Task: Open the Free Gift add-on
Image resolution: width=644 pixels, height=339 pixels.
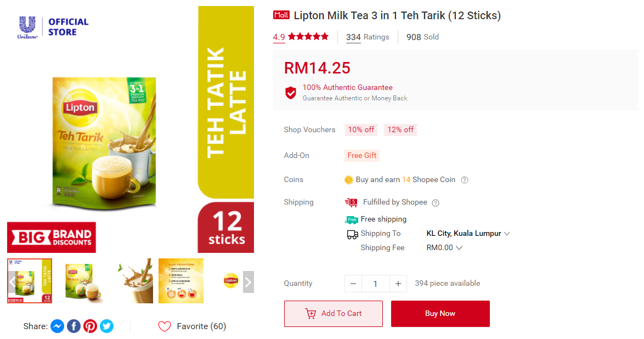Action: [362, 155]
